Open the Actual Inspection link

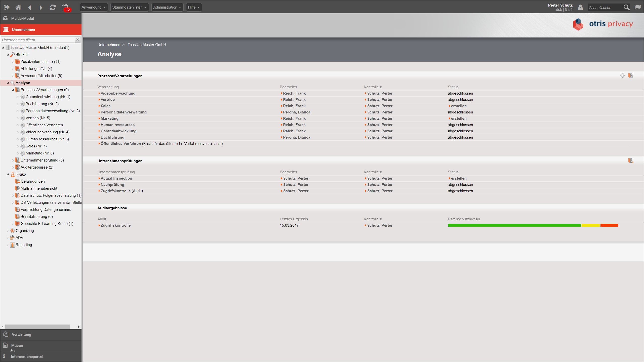[116, 178]
